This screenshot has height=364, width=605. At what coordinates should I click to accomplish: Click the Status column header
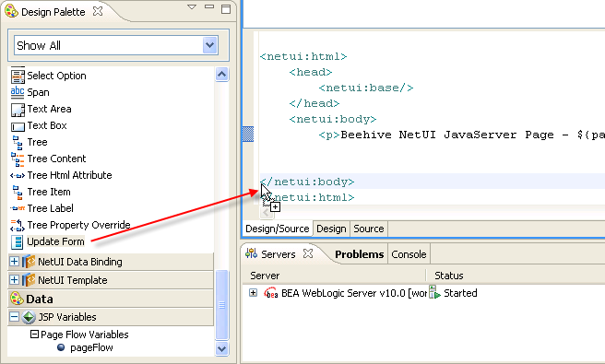[449, 276]
